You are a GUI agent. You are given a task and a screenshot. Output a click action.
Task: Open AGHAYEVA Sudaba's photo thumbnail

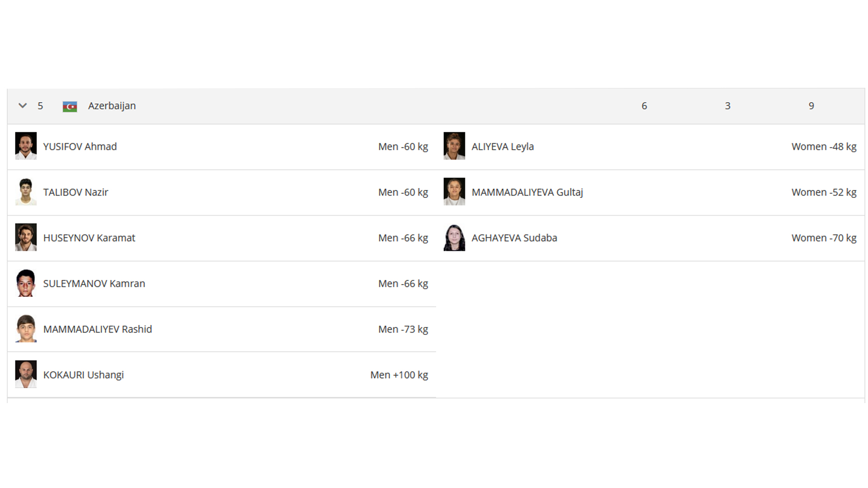[x=454, y=237]
